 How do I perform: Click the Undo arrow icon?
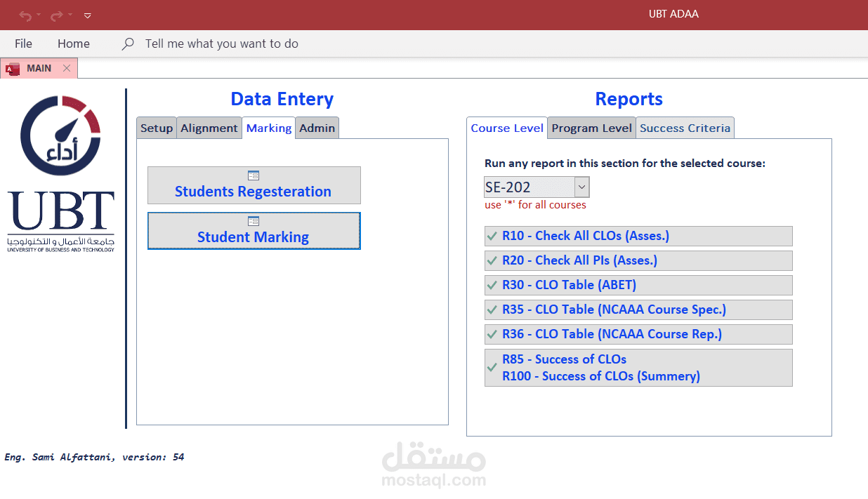coord(25,15)
